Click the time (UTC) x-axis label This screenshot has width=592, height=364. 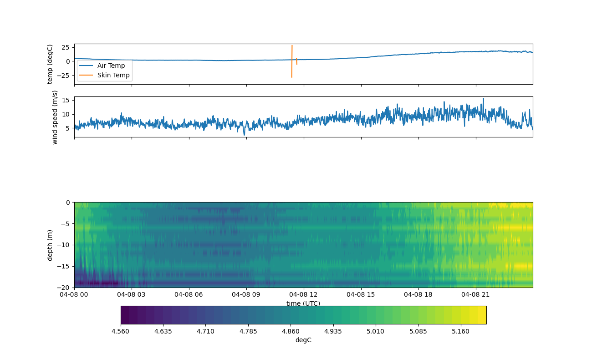pyautogui.click(x=303, y=303)
